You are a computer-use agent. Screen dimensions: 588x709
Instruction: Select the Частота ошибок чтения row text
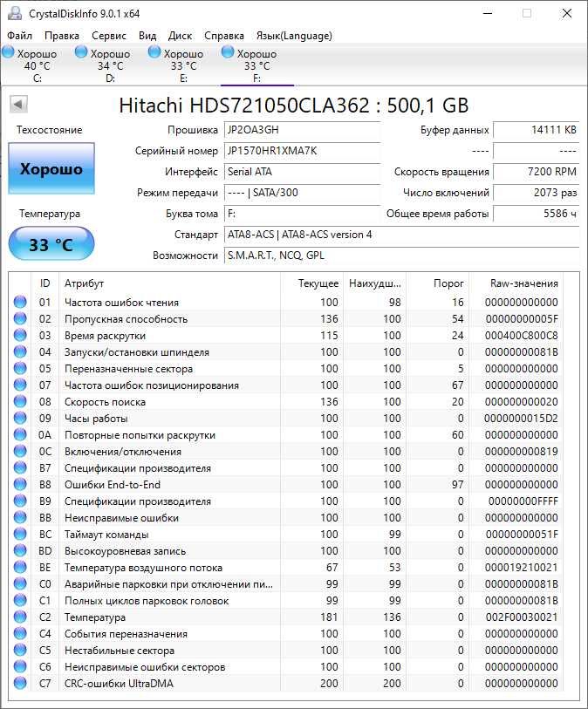pyautogui.click(x=121, y=303)
